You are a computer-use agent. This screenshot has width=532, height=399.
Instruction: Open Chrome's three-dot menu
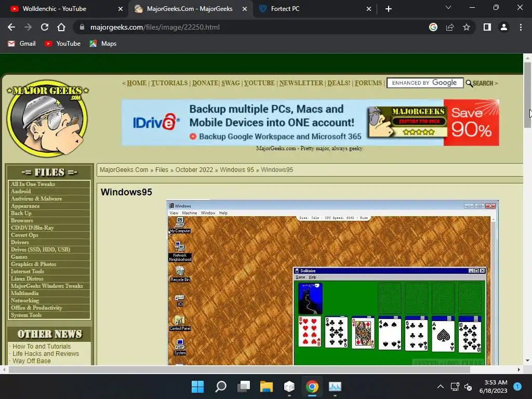coord(521,27)
